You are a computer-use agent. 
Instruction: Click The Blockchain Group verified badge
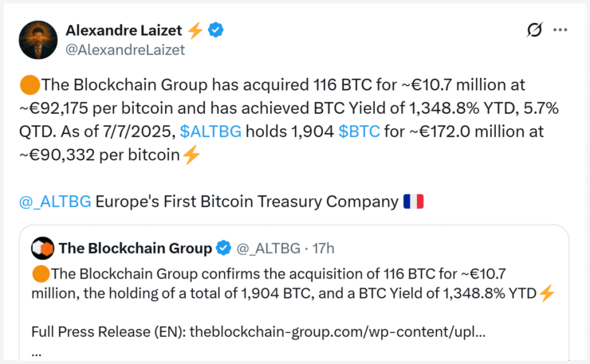pos(224,249)
